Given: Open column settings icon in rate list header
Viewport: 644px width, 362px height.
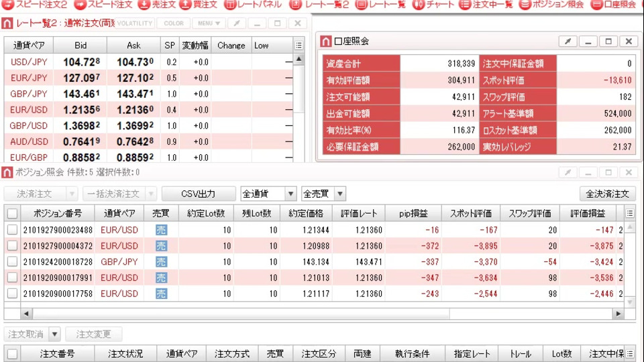Looking at the screenshot, I should coord(299,45).
